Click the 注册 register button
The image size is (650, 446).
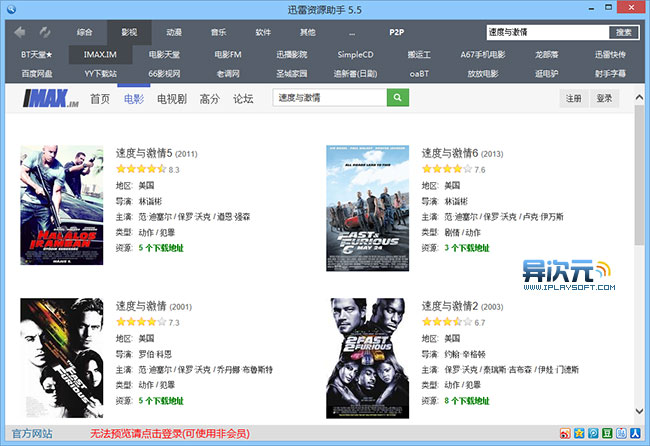pyautogui.click(x=574, y=98)
